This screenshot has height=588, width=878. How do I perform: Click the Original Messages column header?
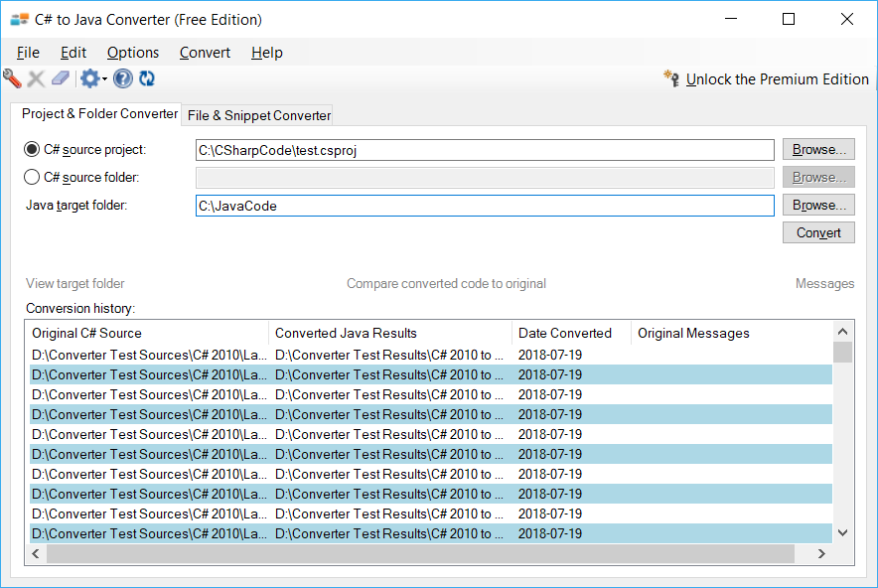coord(732,333)
